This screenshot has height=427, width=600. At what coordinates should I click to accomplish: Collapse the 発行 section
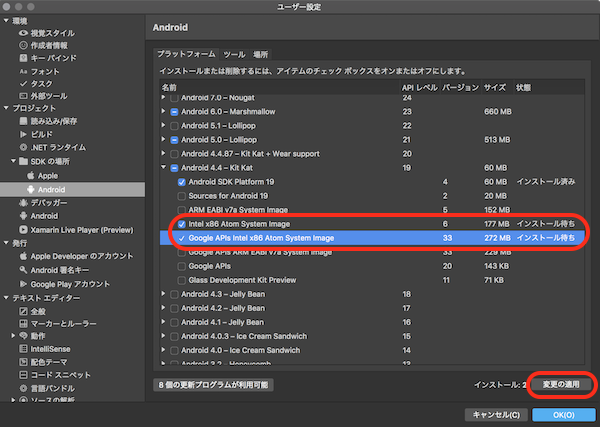[6, 243]
